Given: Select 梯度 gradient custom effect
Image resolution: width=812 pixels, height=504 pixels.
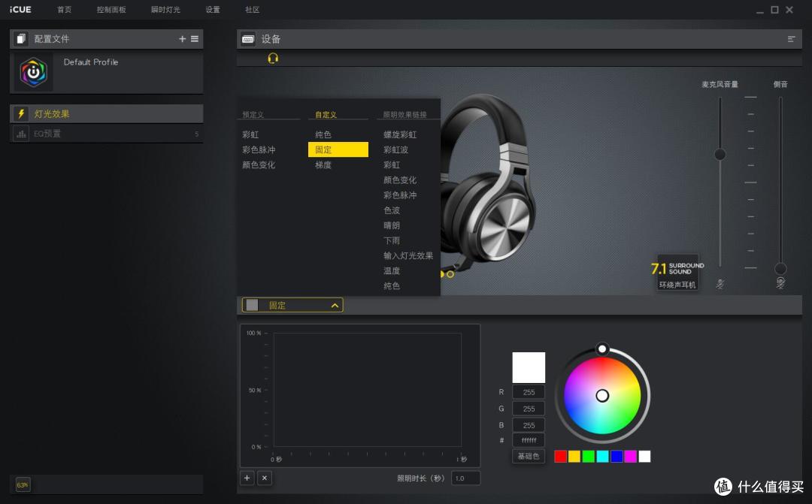Looking at the screenshot, I should [x=323, y=164].
